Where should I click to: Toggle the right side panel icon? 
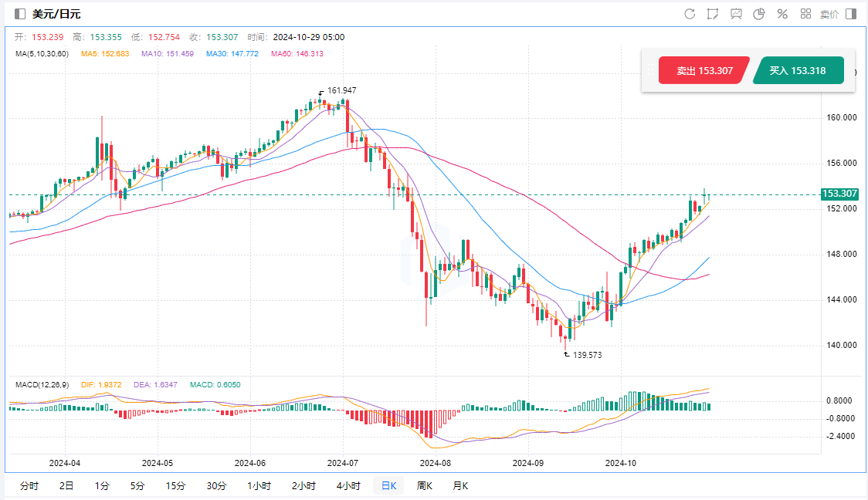coord(851,14)
